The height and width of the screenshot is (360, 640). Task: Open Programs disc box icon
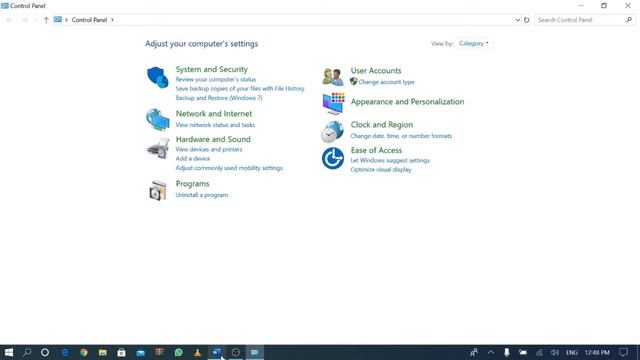tap(158, 190)
